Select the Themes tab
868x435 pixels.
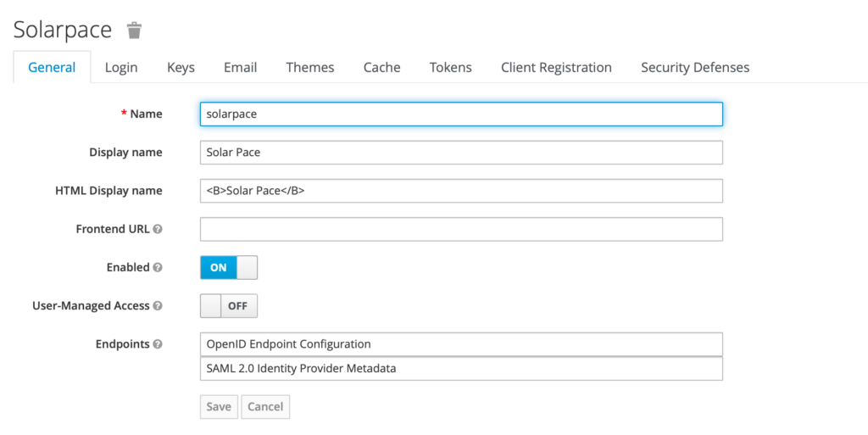point(310,68)
